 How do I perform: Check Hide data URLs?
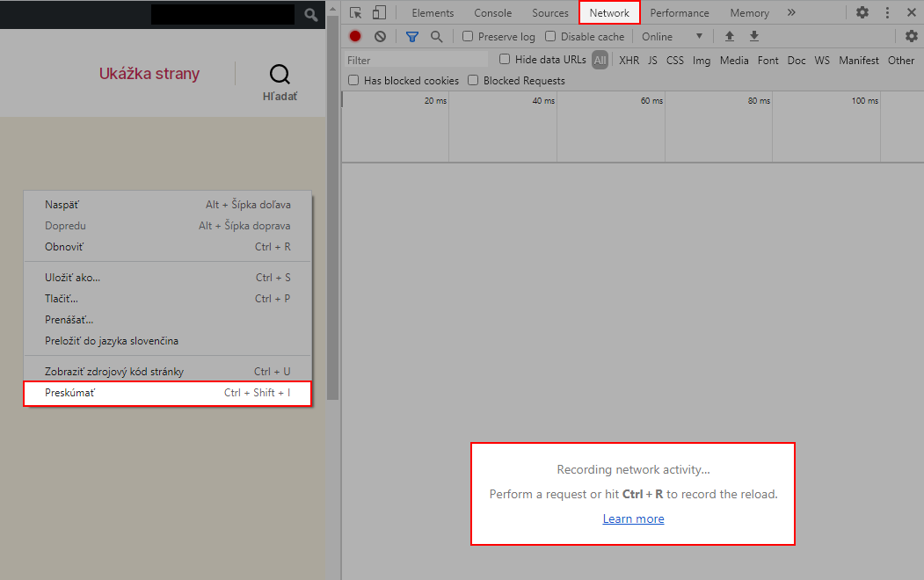(505, 59)
